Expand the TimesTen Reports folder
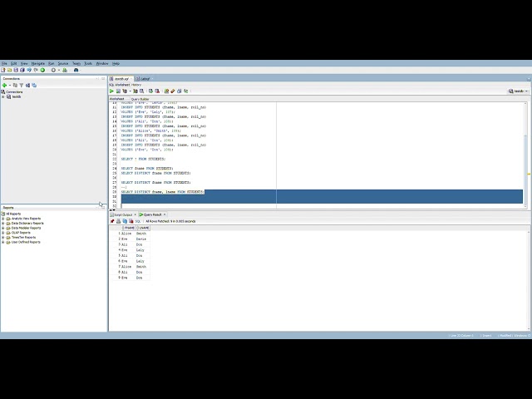Screen dimensions: 532x399 [3, 238]
